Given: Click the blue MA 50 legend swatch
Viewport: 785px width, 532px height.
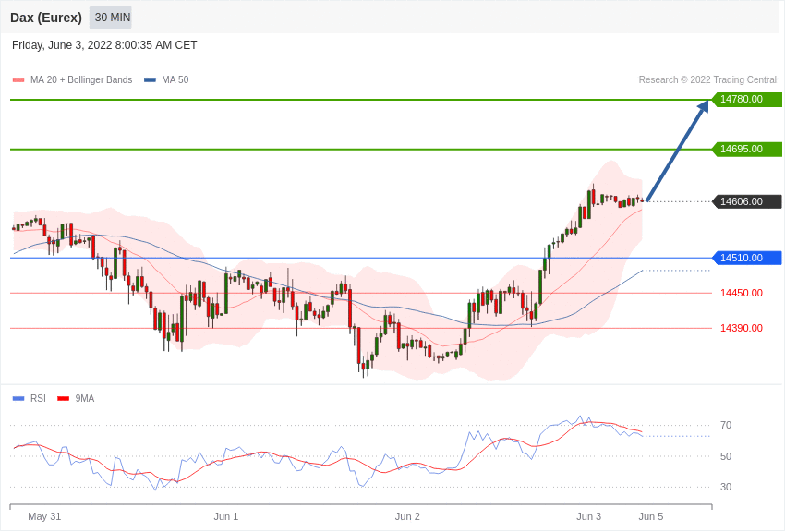Looking at the screenshot, I should tap(150, 80).
